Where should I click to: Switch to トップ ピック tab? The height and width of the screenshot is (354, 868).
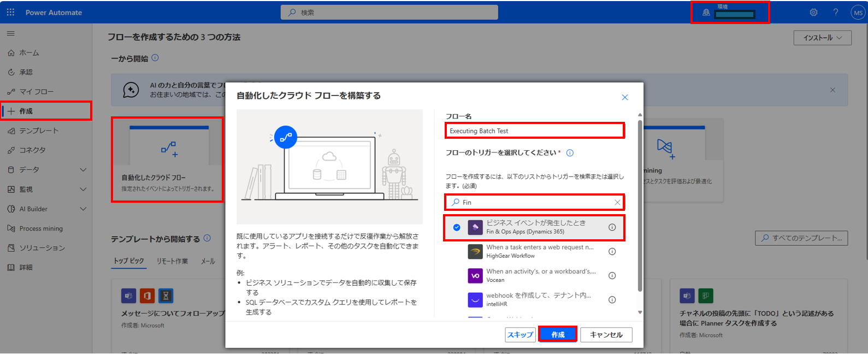pyautogui.click(x=129, y=261)
